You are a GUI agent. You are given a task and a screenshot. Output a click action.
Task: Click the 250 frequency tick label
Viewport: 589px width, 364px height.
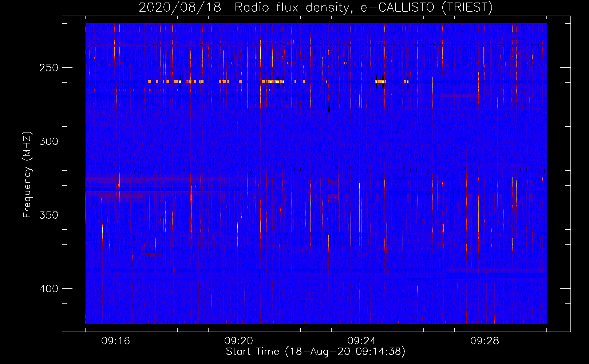pos(49,68)
